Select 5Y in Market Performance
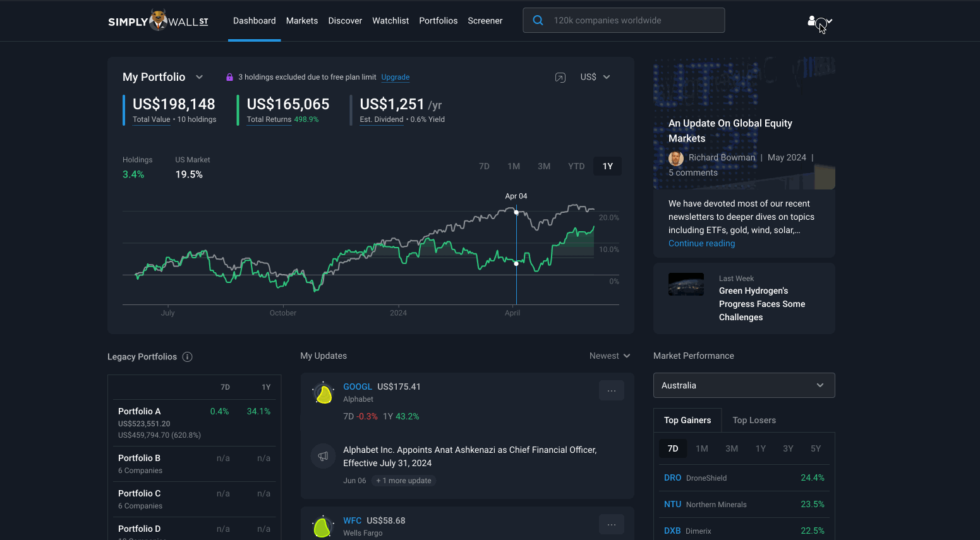Viewport: 980px width, 540px height. coord(816,448)
